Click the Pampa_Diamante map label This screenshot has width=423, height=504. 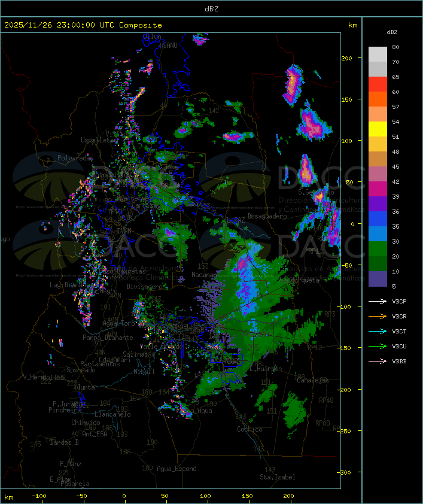(108, 338)
